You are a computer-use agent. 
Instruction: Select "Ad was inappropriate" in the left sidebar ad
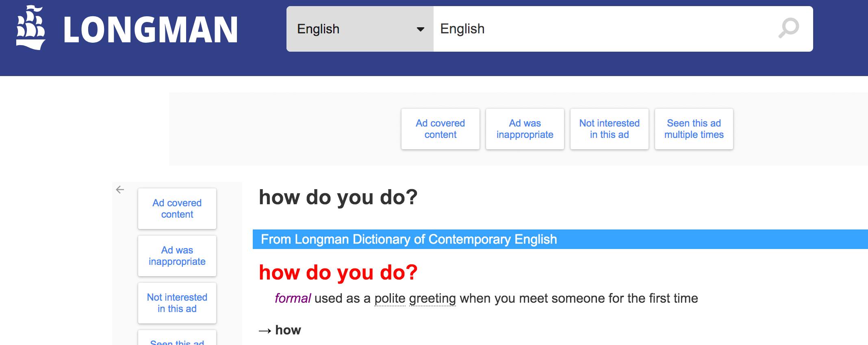pos(177,256)
